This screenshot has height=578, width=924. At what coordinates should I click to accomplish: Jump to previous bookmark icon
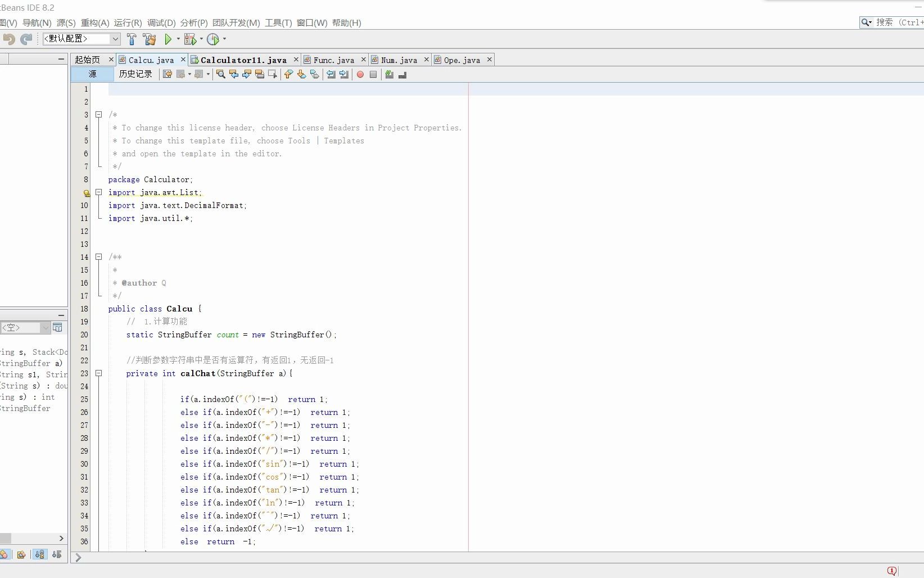[x=289, y=74]
